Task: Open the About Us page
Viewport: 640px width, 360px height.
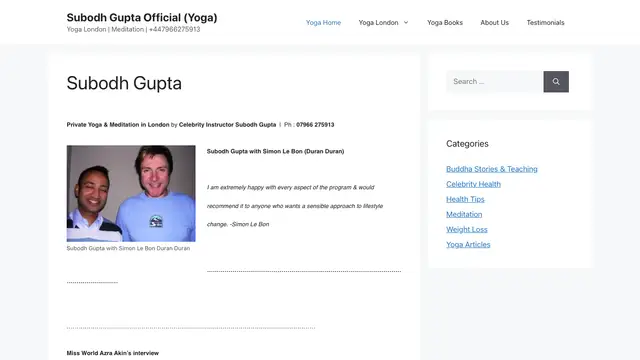Action: tap(494, 22)
